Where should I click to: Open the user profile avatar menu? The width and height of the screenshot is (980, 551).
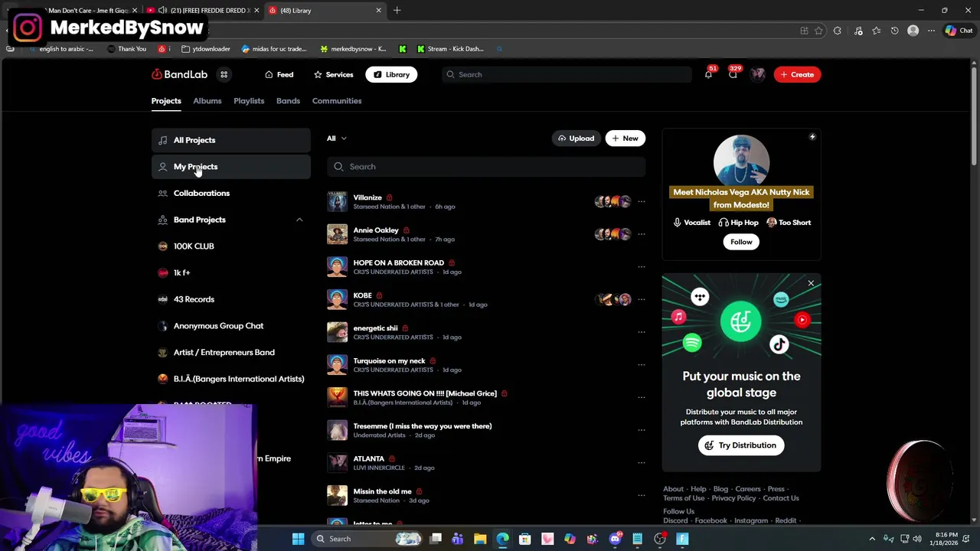tap(758, 74)
